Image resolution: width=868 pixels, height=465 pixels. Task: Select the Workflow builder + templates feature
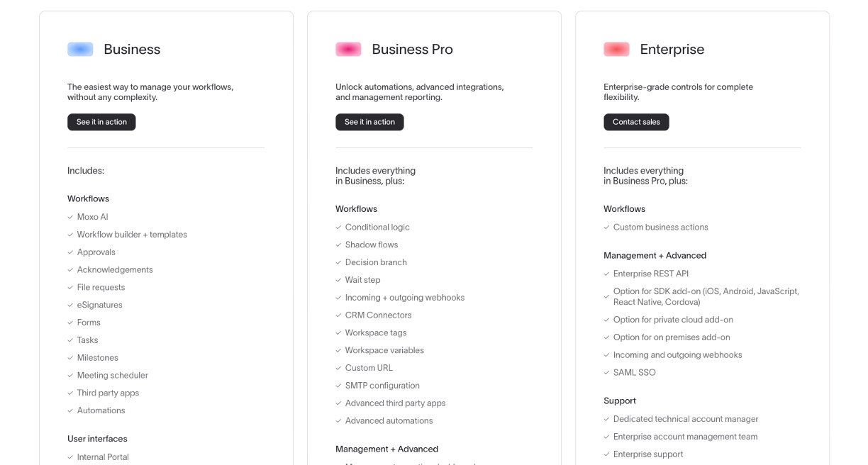click(x=132, y=235)
